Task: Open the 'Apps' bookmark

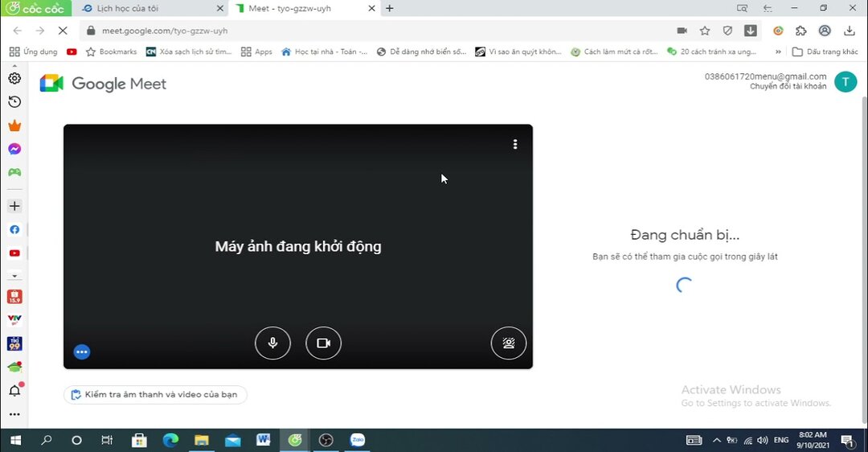Action: 257,51
